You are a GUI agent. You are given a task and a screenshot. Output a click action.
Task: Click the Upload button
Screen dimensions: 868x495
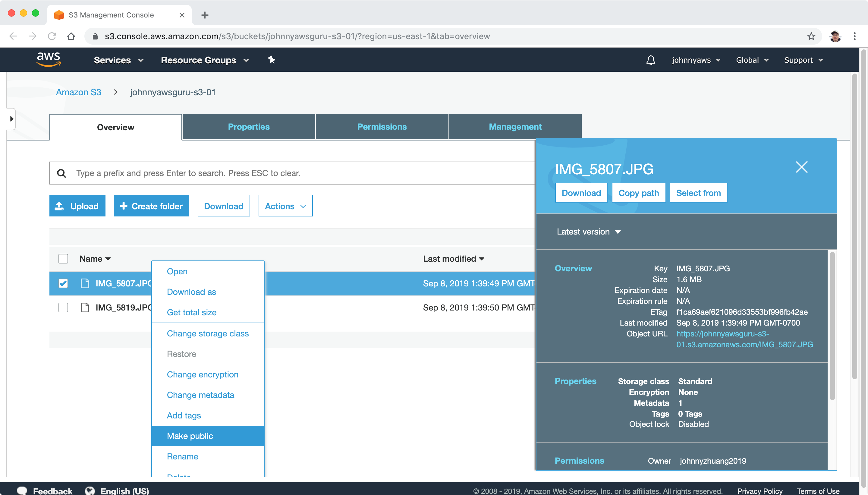[77, 206]
